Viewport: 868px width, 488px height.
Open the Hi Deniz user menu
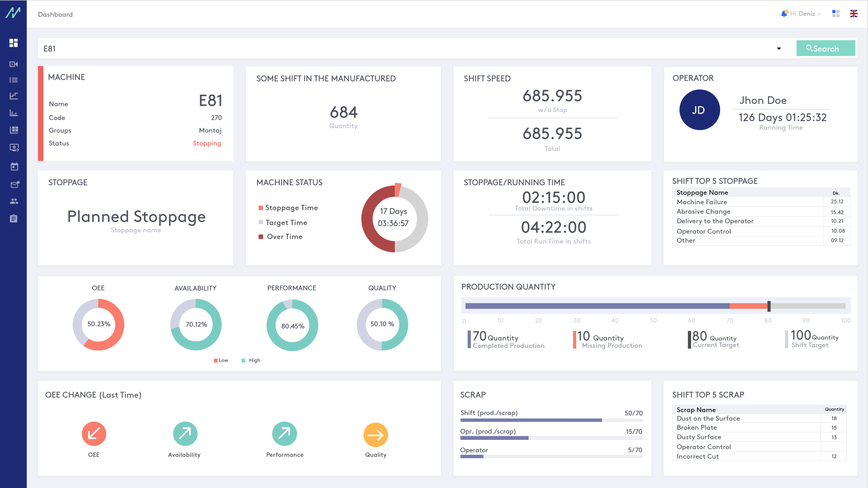point(804,14)
